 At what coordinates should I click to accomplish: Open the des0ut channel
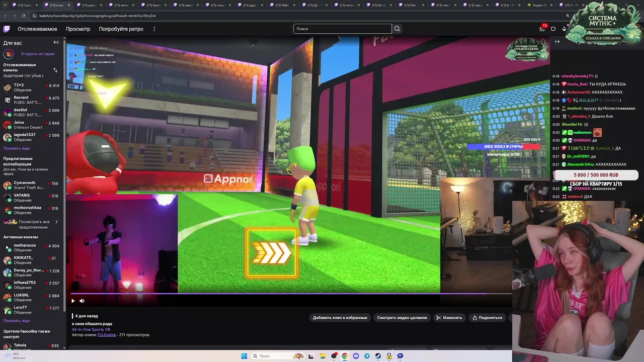point(32,112)
